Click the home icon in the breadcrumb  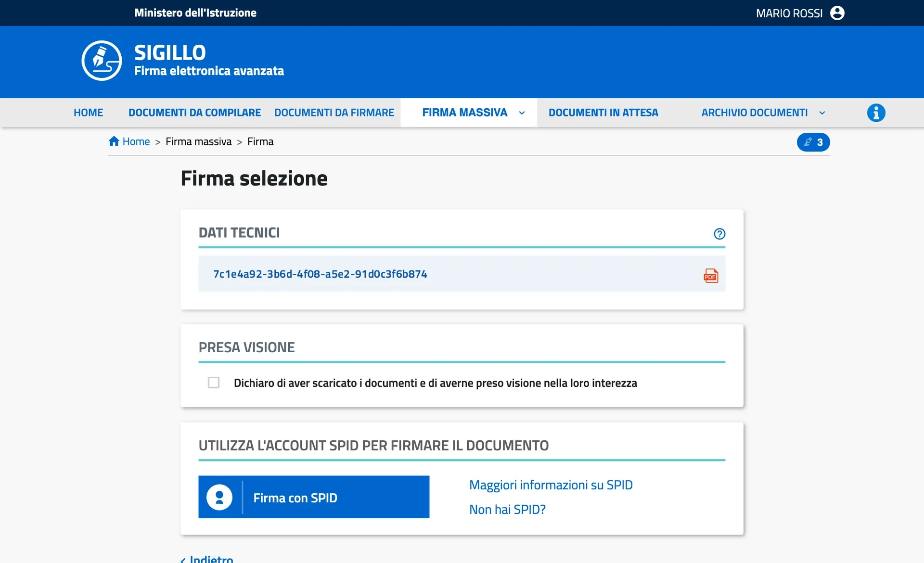click(x=114, y=141)
